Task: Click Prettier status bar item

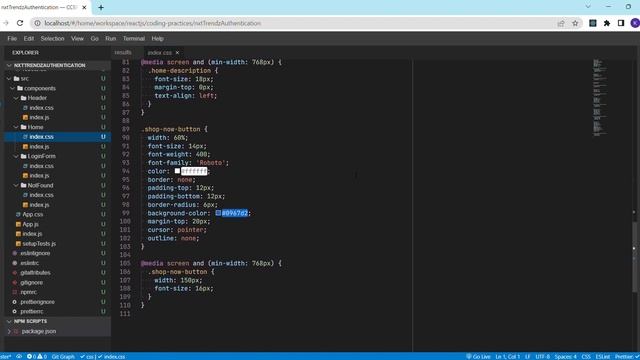Action: click(627, 357)
